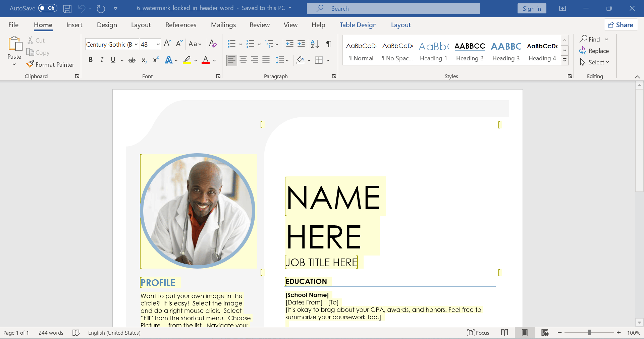This screenshot has height=339, width=644.
Task: Turn AutoSave on
Action: (x=47, y=8)
